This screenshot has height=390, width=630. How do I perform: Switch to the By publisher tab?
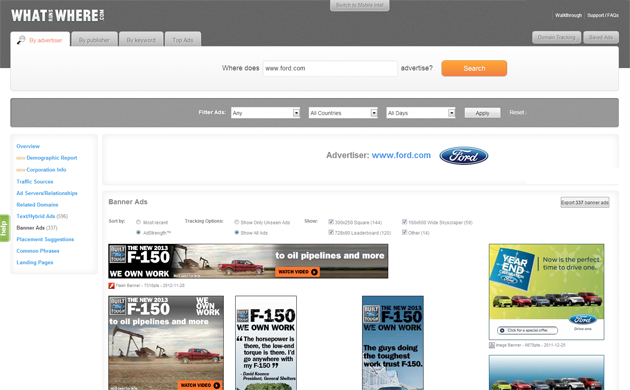[94, 40]
